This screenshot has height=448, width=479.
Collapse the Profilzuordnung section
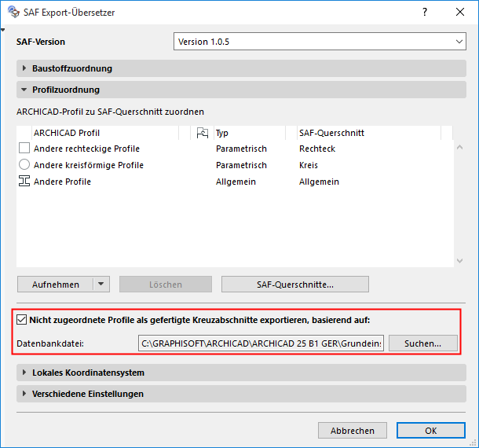click(241, 90)
